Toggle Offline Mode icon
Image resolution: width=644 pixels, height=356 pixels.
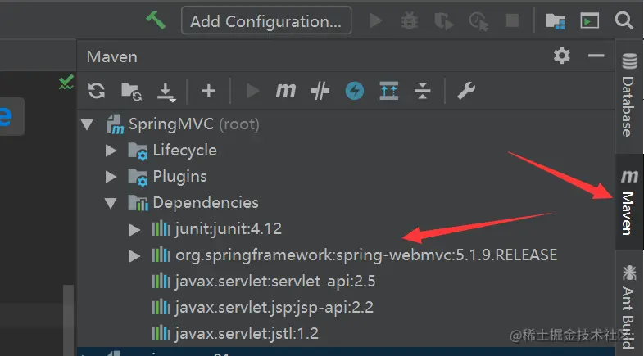coord(320,91)
